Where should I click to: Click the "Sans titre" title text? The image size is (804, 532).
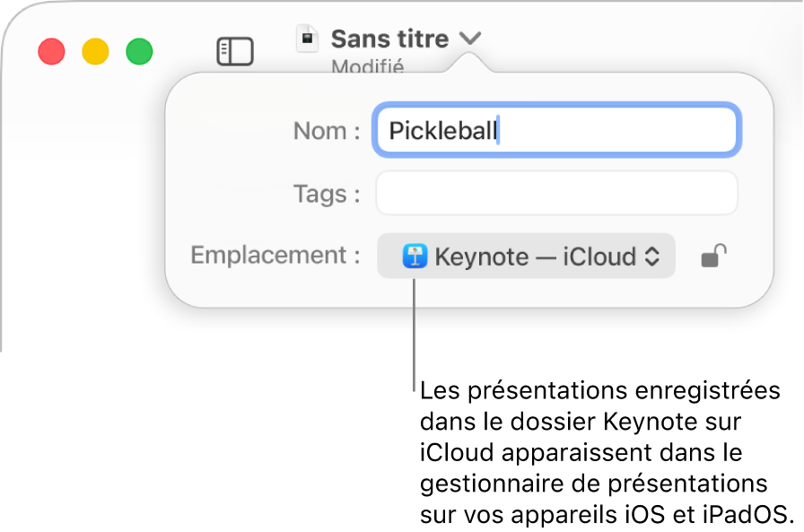point(388,38)
